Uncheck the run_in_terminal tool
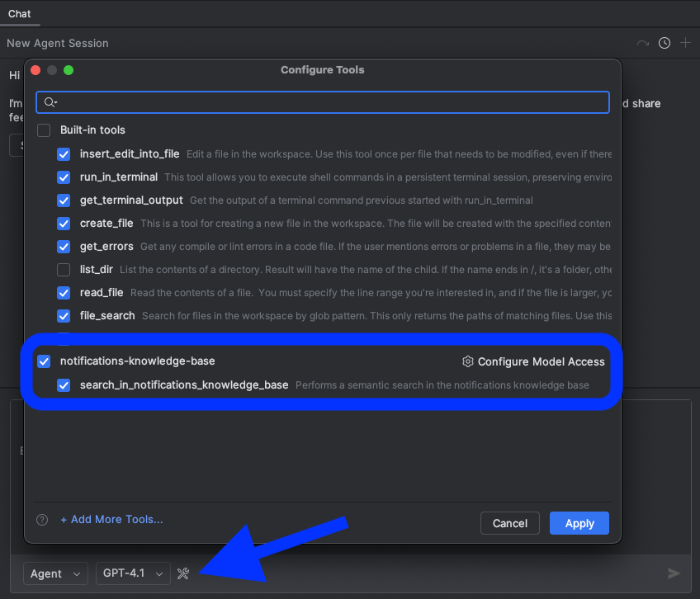Viewport: 700px width, 599px height. click(64, 177)
